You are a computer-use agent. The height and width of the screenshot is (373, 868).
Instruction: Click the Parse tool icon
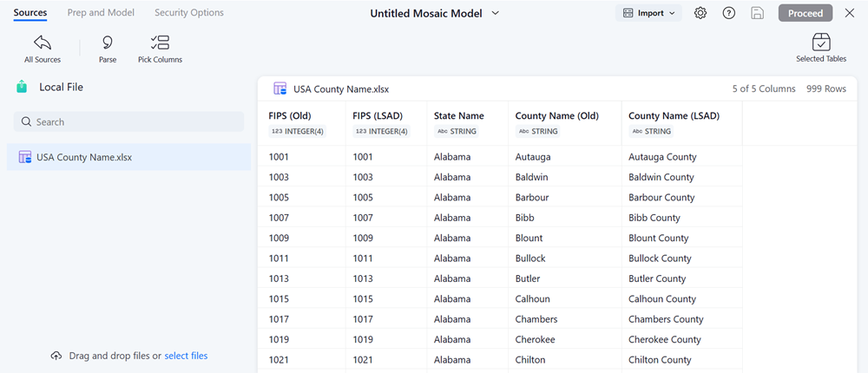[x=108, y=43]
